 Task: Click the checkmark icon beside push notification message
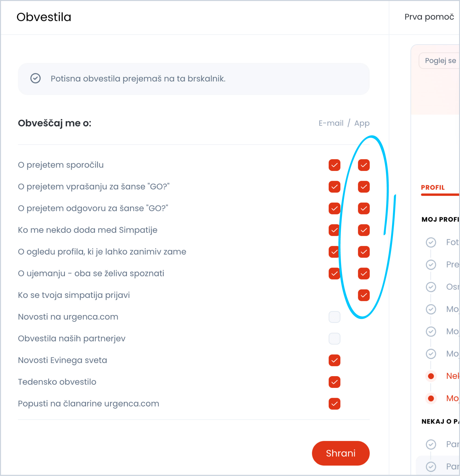click(x=35, y=78)
